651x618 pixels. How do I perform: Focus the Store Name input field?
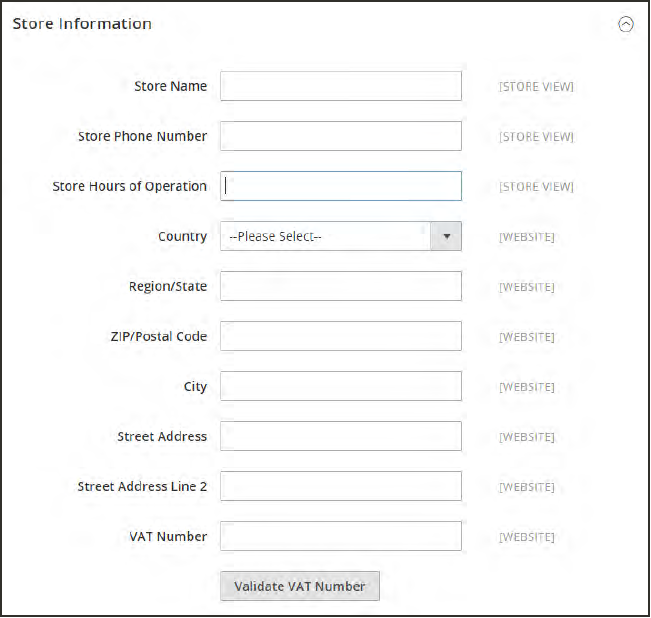coord(341,87)
